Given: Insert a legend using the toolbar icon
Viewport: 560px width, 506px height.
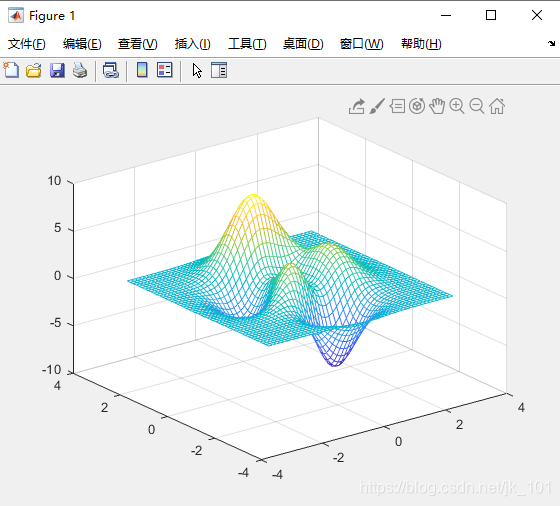Looking at the screenshot, I should tap(165, 70).
